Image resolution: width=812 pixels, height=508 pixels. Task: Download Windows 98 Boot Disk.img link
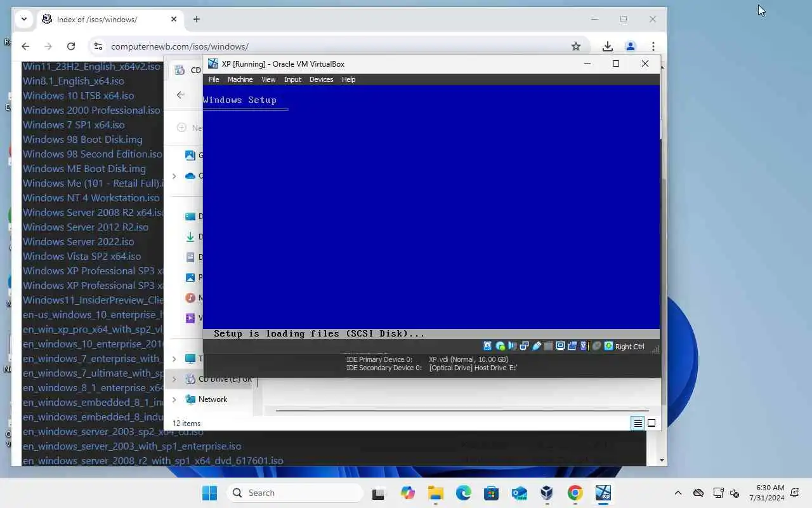pos(82,139)
